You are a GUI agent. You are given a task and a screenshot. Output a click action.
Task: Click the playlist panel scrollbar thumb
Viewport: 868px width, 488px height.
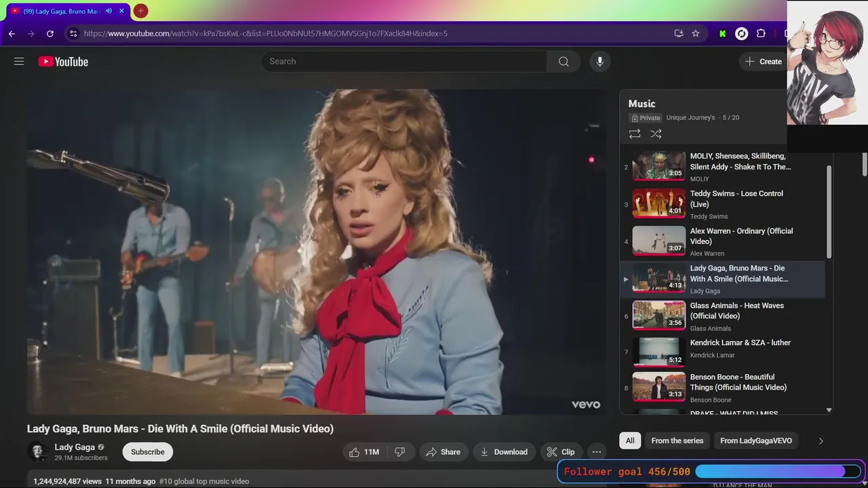pos(829,211)
